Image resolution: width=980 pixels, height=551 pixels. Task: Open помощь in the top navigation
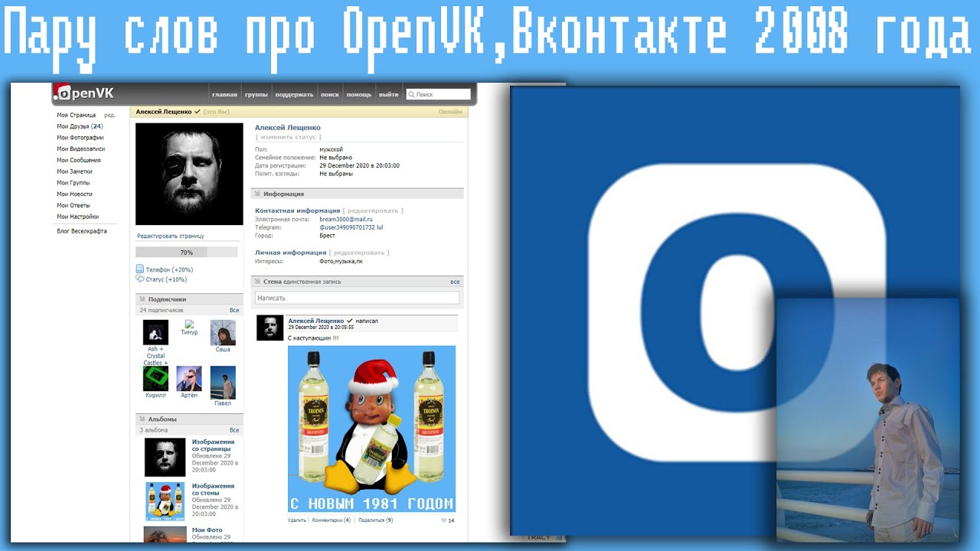(359, 95)
